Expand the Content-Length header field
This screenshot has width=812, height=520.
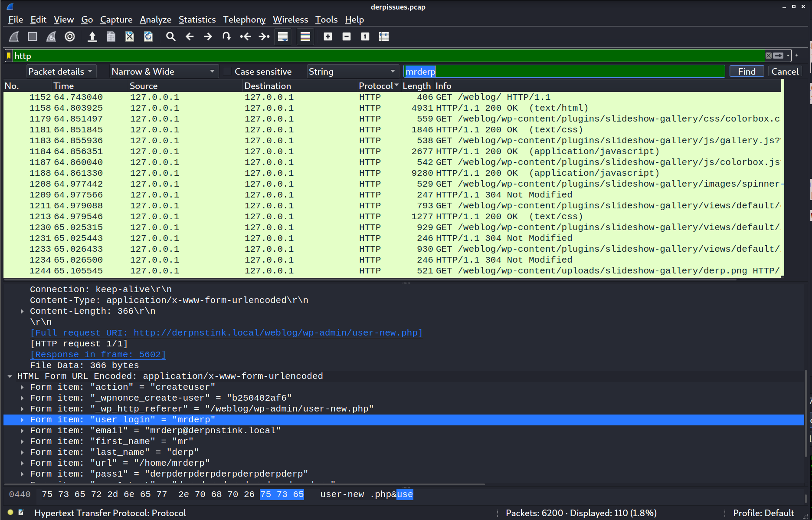[x=22, y=311]
